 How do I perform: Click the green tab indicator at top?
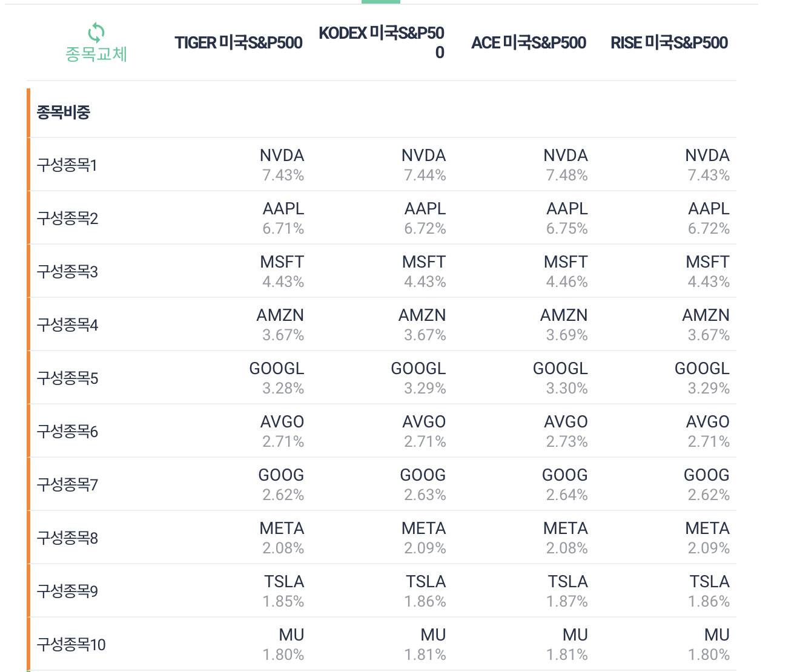pos(381,2)
